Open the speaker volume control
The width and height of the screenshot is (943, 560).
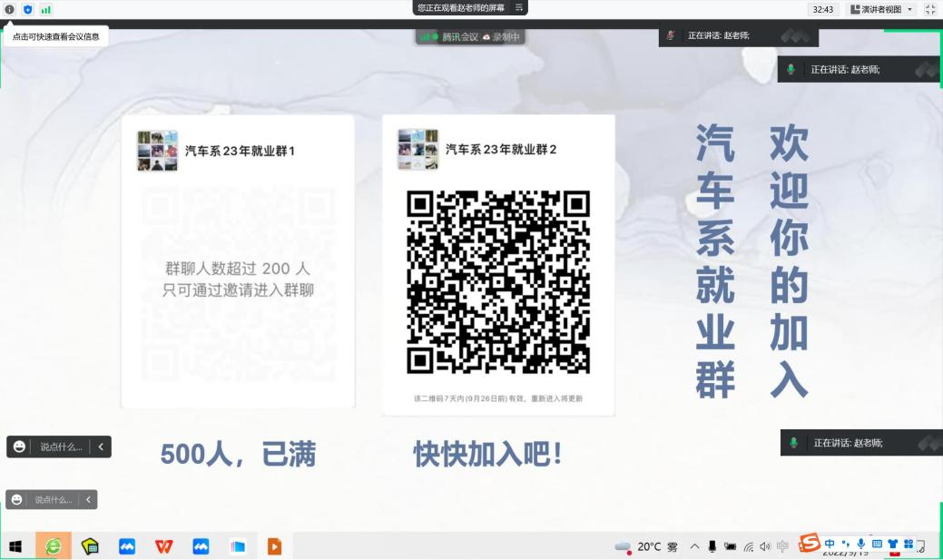pos(765,546)
